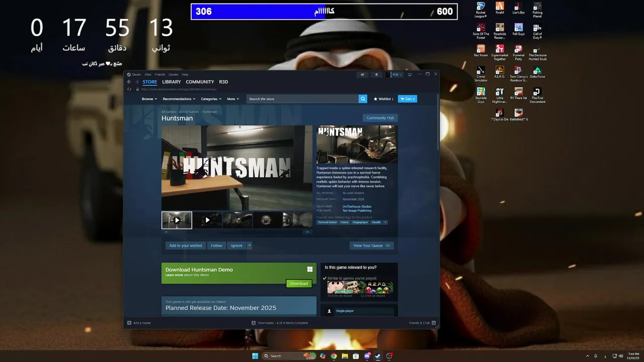Open Google Chrome from the taskbar
The height and width of the screenshot is (362, 644).
tap(334, 356)
